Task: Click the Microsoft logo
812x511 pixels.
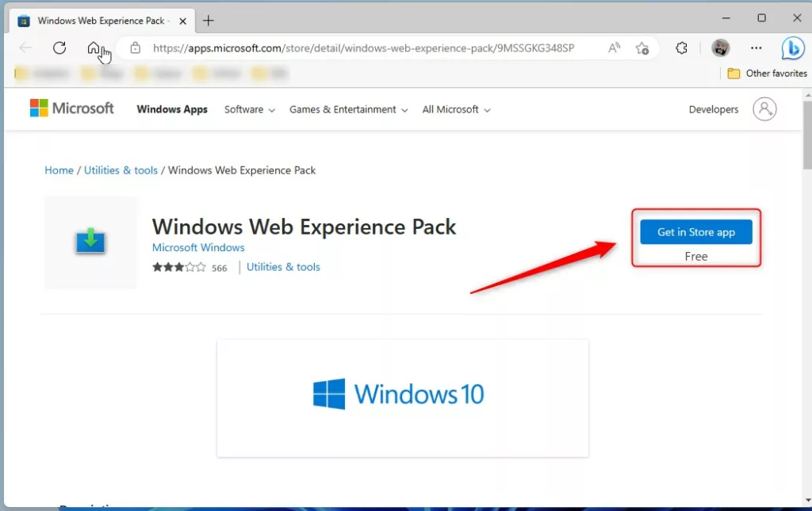Action: point(71,108)
